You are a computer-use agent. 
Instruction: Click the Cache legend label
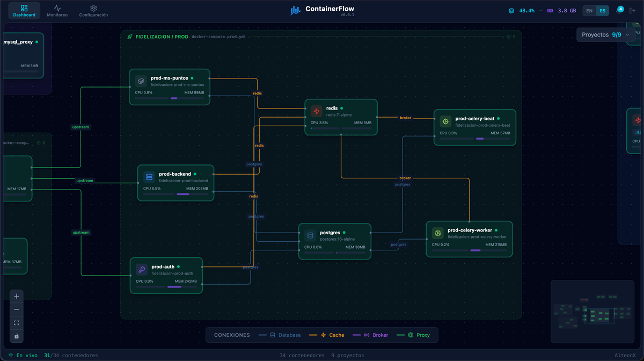coord(337,335)
